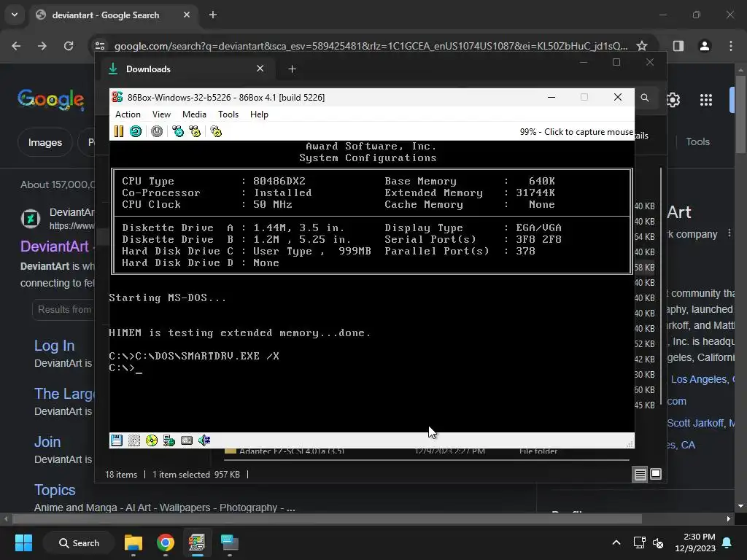Image resolution: width=747 pixels, height=560 pixels.
Task: Open Chrome tab search dropdown chevron
Action: click(15, 15)
